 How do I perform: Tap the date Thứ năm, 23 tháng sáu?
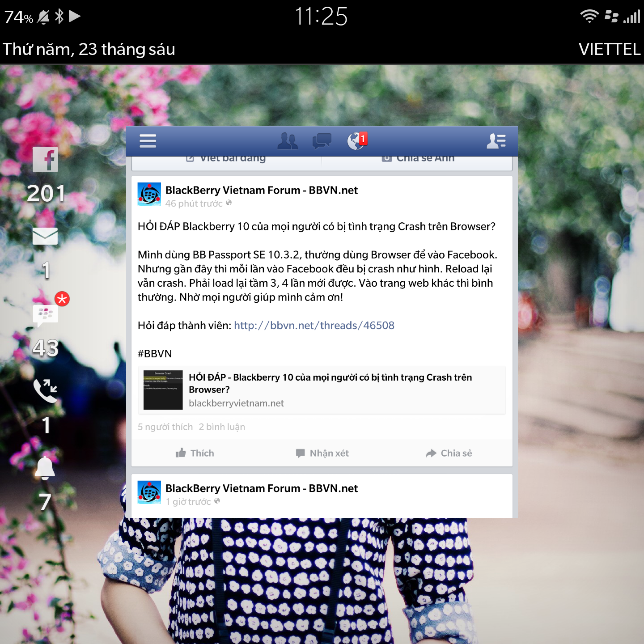89,49
